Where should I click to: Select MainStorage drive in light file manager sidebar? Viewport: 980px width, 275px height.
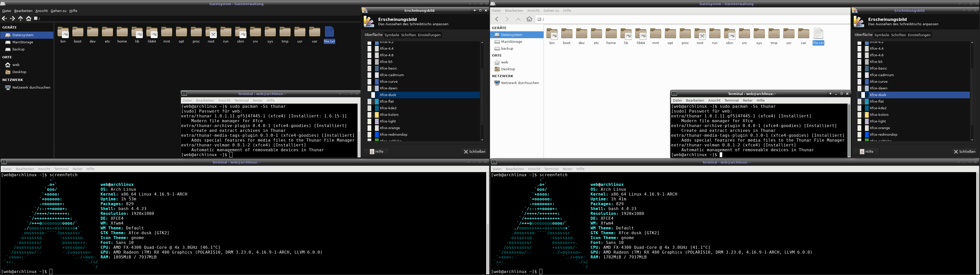(x=511, y=42)
